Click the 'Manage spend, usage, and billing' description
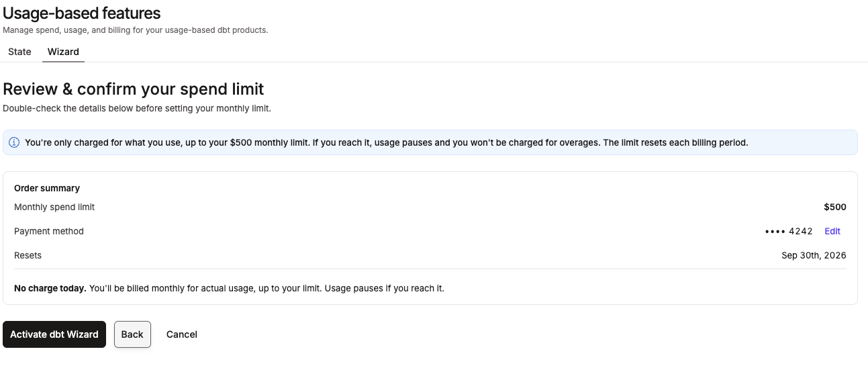 (x=136, y=30)
